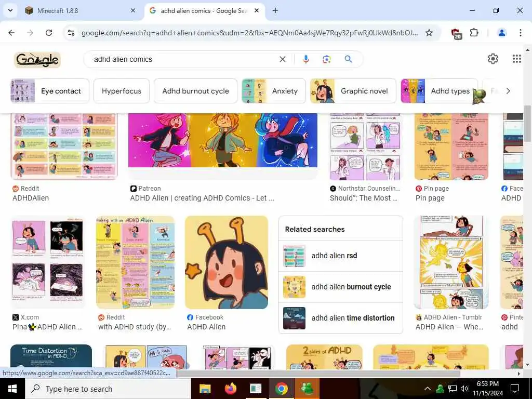
Task: Open the ADHD Alien — Whe... Tumblr title
Action: [x=449, y=327]
